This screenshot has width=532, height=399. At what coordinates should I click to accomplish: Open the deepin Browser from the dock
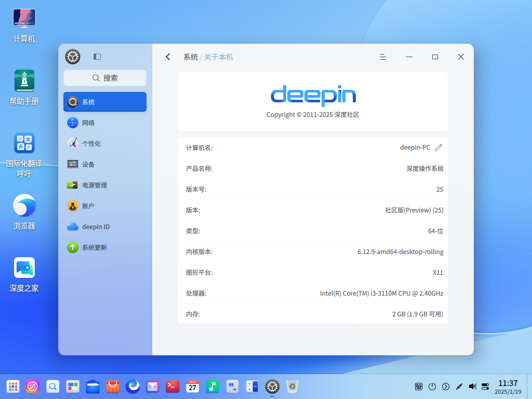point(132,386)
